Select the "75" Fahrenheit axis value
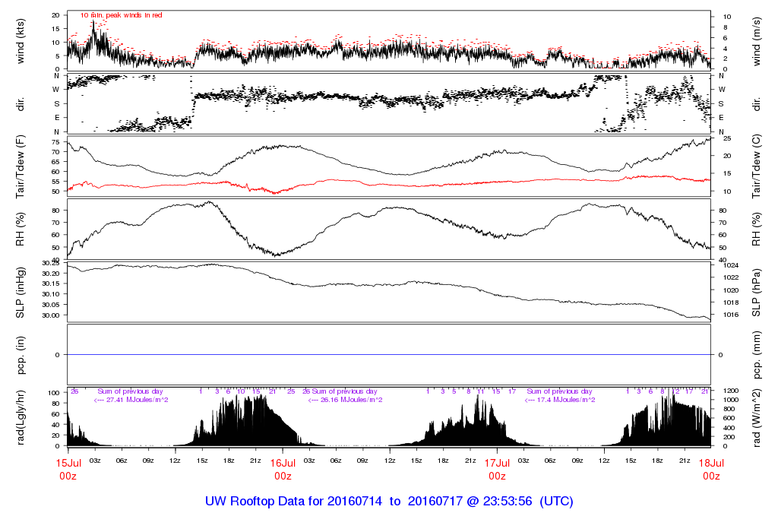The width and height of the screenshot is (778, 532). (55, 142)
